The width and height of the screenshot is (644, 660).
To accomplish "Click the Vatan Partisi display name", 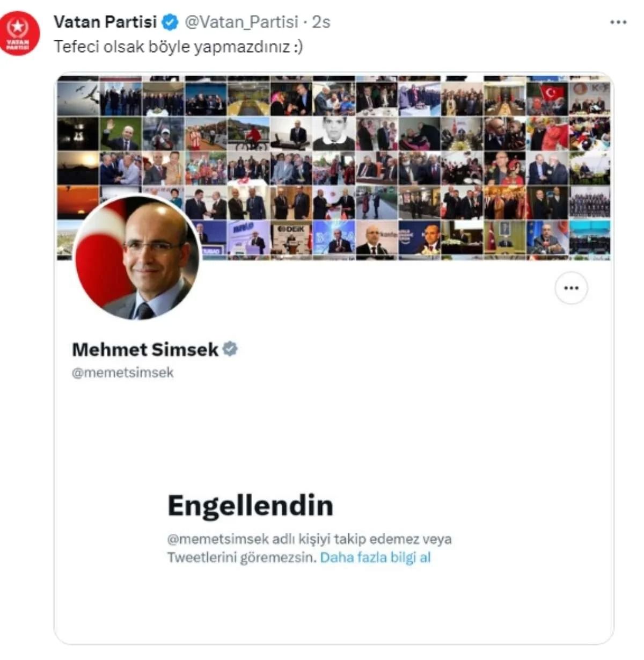I will tap(105, 22).
